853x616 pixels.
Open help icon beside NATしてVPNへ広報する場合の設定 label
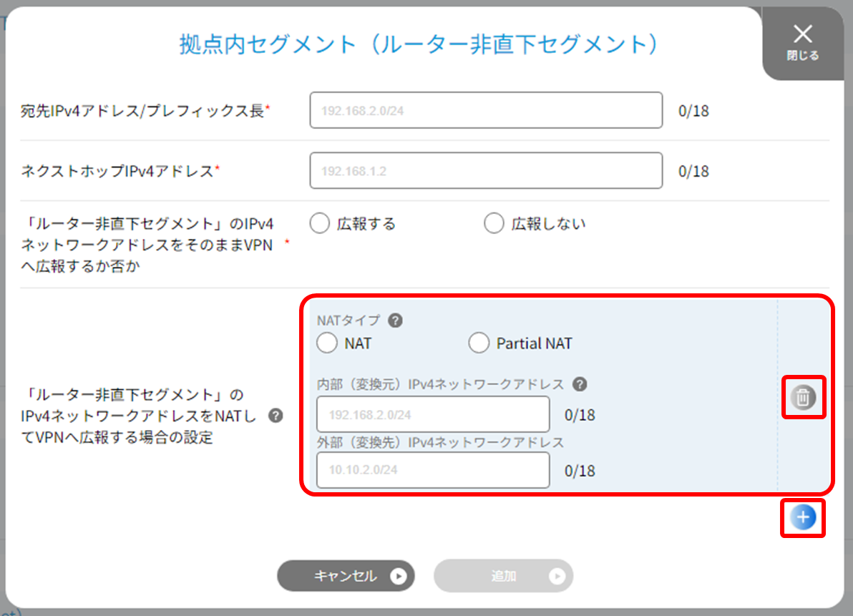276,416
